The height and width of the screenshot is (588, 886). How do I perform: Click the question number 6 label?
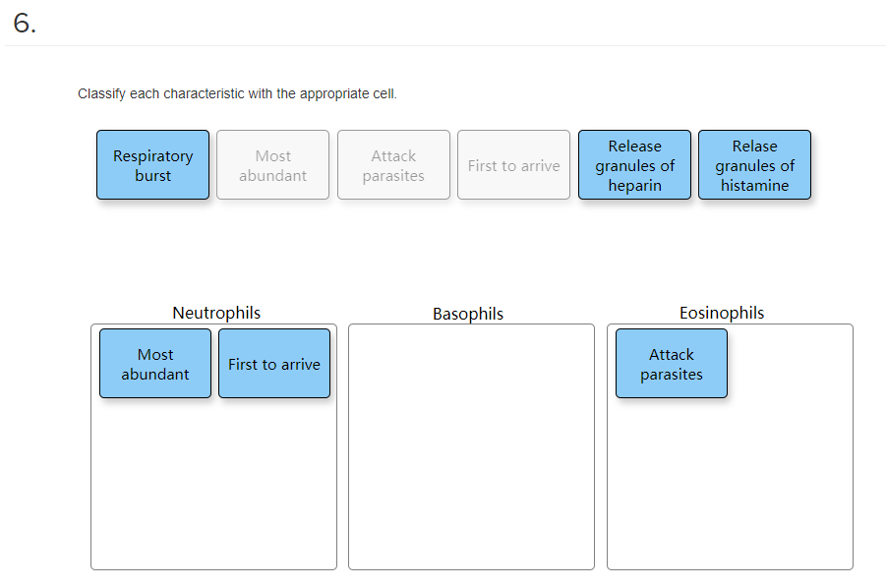tap(21, 22)
